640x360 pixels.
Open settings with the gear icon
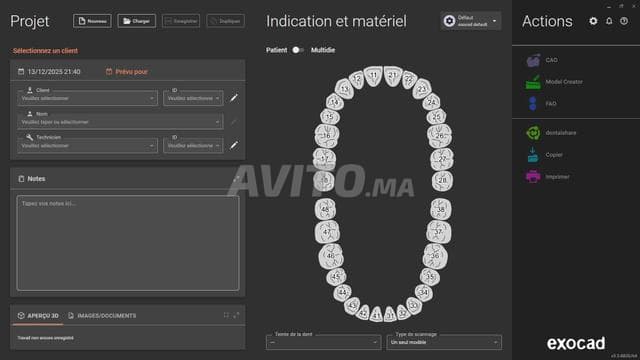(x=593, y=21)
